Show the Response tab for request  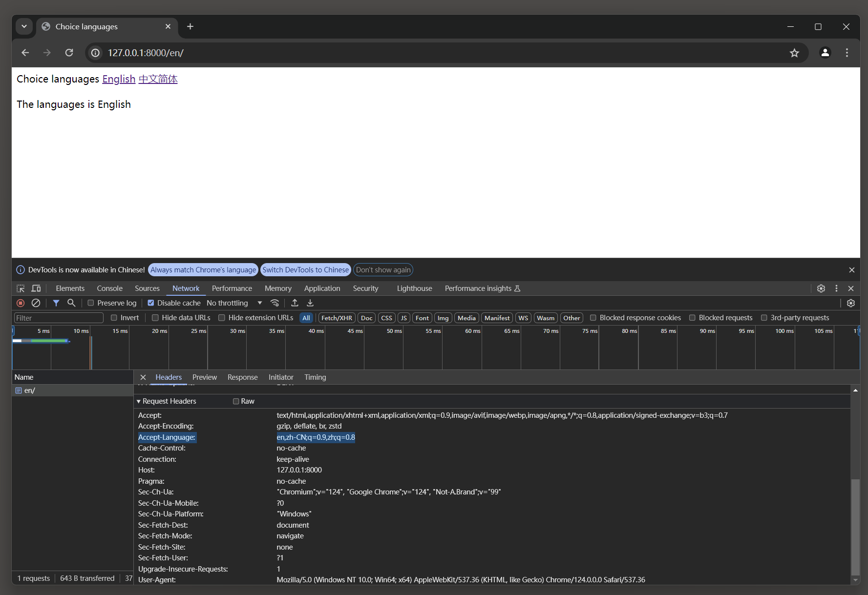[x=242, y=377]
